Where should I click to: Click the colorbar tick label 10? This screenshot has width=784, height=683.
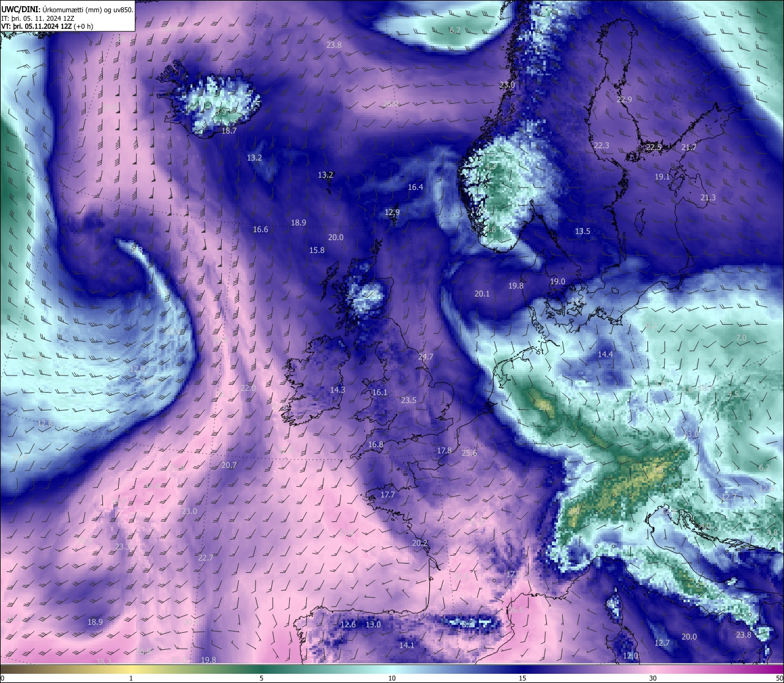click(392, 678)
